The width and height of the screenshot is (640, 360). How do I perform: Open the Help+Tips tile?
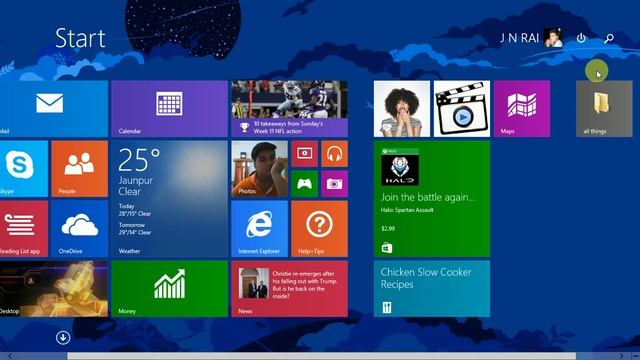click(320, 229)
